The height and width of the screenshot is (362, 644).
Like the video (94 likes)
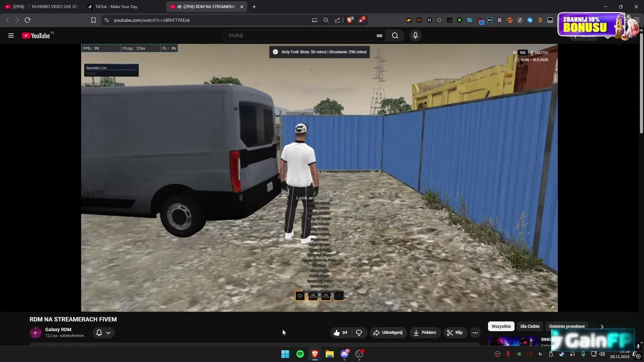click(341, 332)
